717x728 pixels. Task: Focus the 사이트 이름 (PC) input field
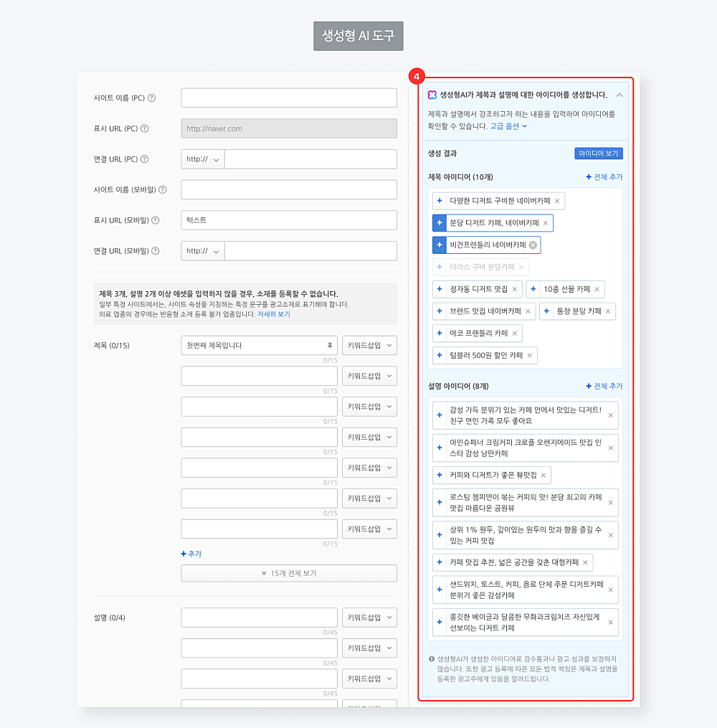point(289,98)
